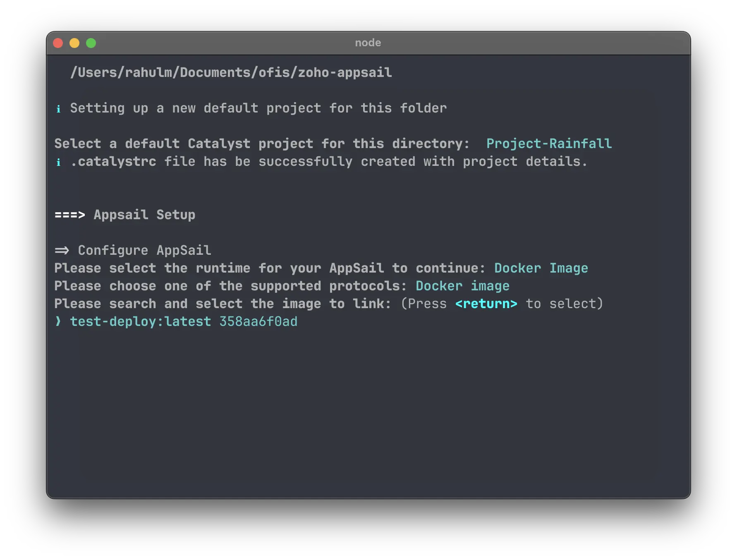Select the test-deploy:latest image entry

[x=140, y=321]
